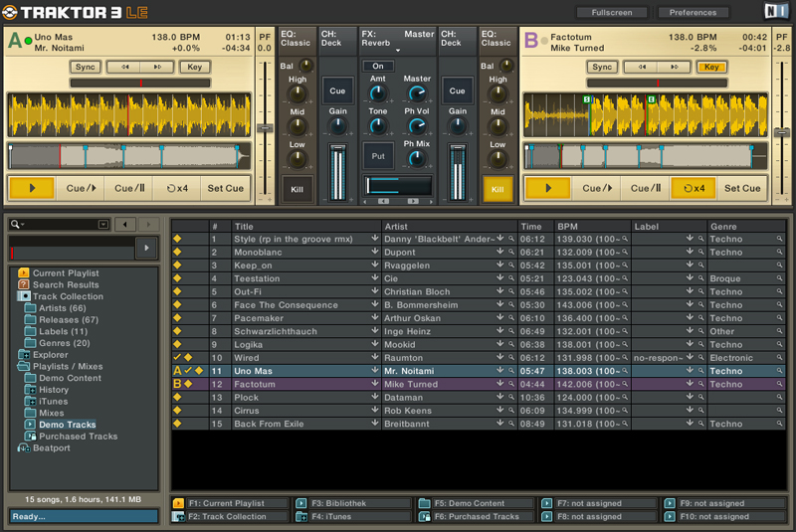The width and height of the screenshot is (796, 532).
Task: Click the Search Results icon in the tree
Action: coord(24,284)
